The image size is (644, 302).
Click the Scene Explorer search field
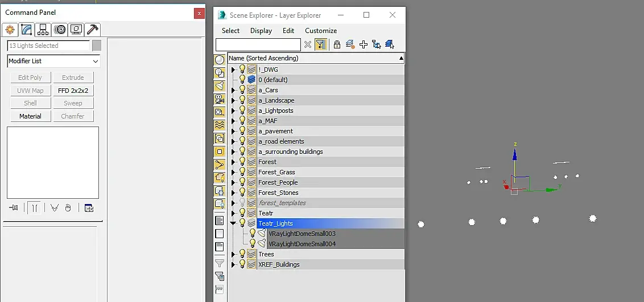pos(258,44)
